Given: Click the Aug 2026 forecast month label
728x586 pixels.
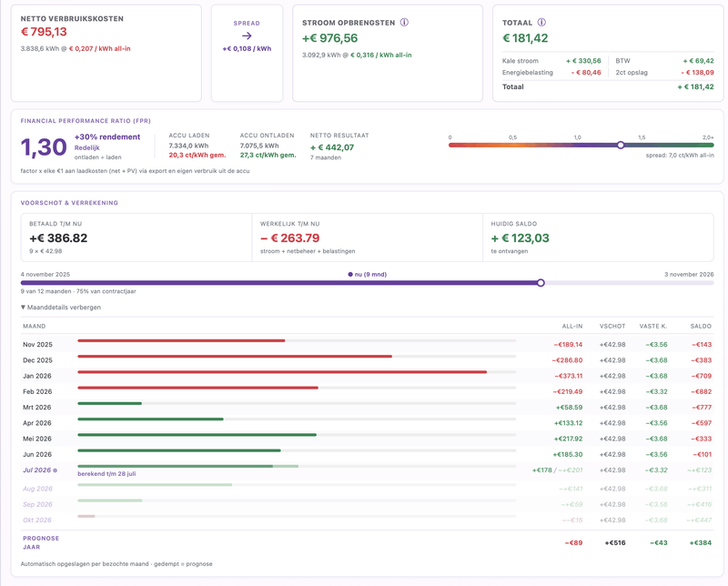Looking at the screenshot, I should click(x=37, y=489).
